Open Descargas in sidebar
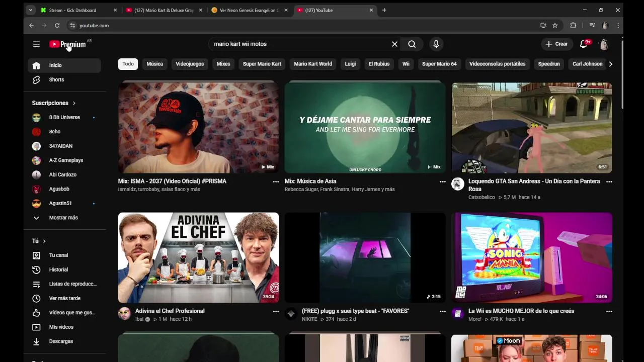Screen dimensions: 644x362 64,341
